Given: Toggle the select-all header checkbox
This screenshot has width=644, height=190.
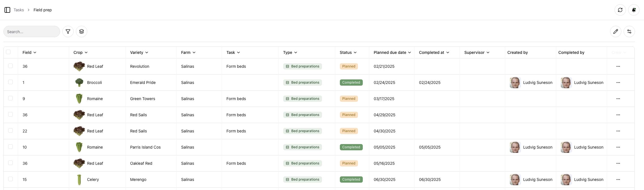Looking at the screenshot, I should pos(8,52).
